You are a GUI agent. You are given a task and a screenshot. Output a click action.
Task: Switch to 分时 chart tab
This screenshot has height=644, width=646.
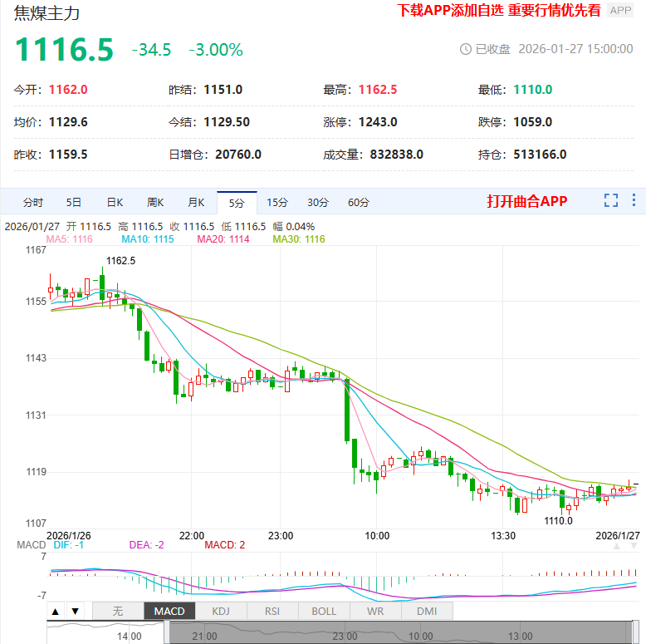(33, 203)
